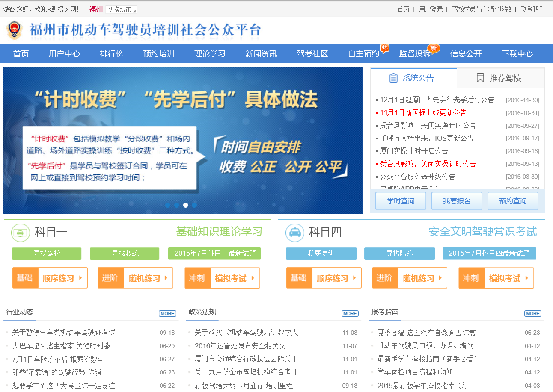This screenshot has width=553, height=392.
Task: Click the 寻找驾校 green button
Action: [47, 253]
